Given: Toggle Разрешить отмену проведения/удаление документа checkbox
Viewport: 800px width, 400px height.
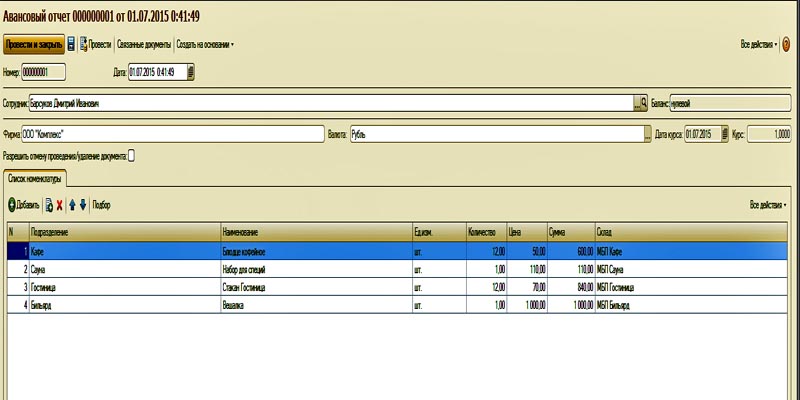Looking at the screenshot, I should [x=131, y=156].
